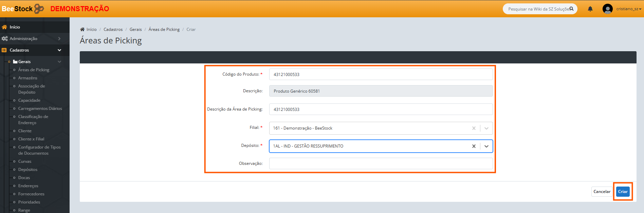Click the BeeStock honeycomb logo
The height and width of the screenshot is (213, 644).
(39, 8)
